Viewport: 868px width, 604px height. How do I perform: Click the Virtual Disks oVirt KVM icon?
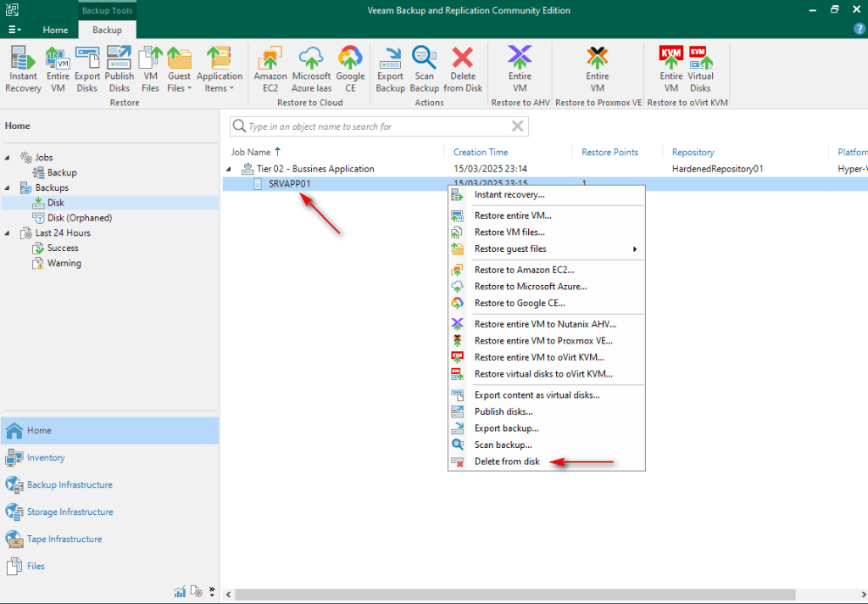point(700,69)
